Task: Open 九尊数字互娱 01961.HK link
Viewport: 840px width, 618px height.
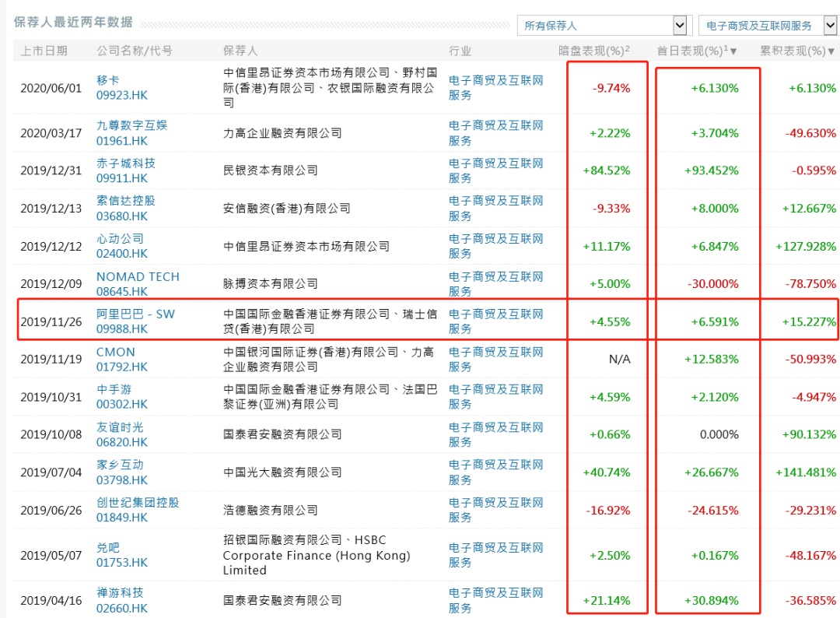Action: pyautogui.click(x=131, y=133)
